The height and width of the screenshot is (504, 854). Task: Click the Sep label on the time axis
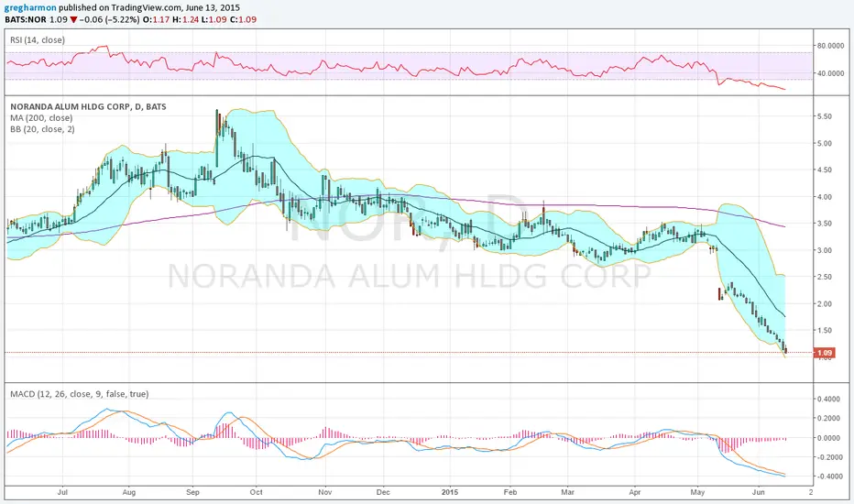pyautogui.click(x=192, y=492)
